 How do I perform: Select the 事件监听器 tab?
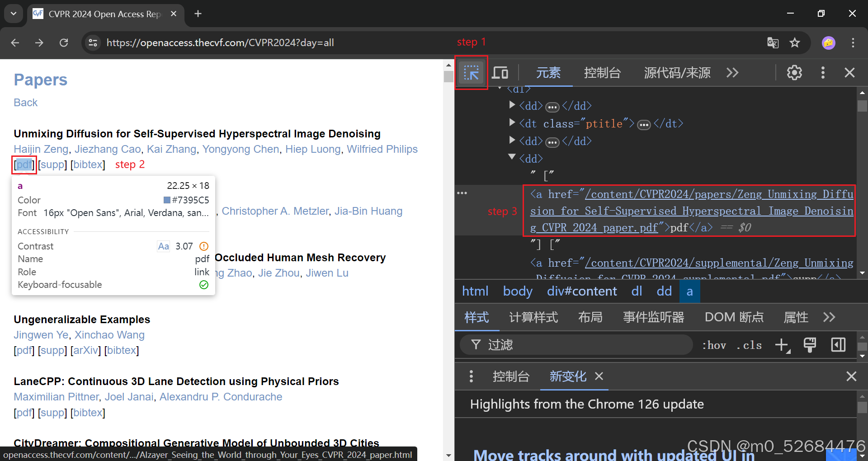[654, 317]
